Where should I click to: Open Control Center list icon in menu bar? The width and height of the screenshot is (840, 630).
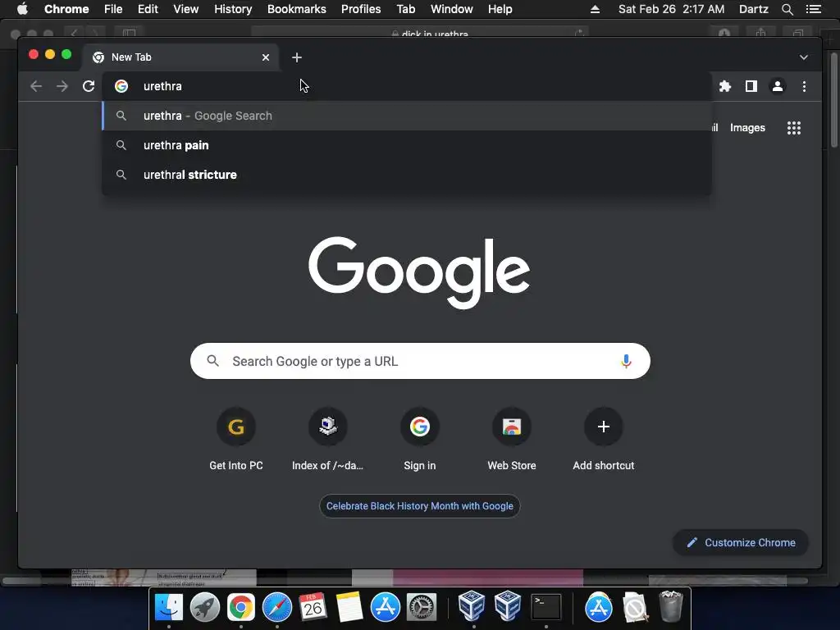tap(813, 9)
